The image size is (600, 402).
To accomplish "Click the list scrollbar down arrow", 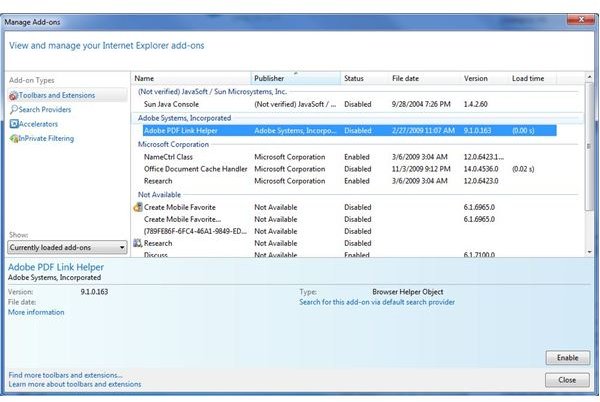I will click(x=589, y=252).
